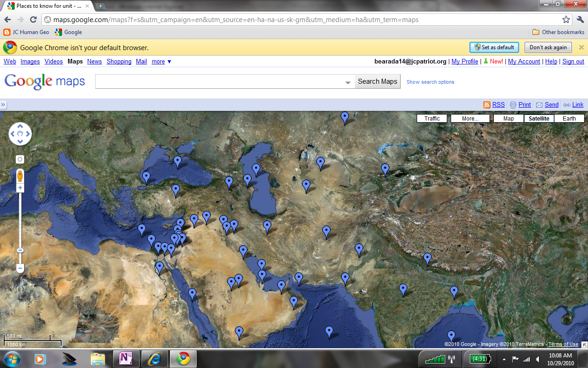Click Set as default button
588x368 pixels.
click(494, 47)
